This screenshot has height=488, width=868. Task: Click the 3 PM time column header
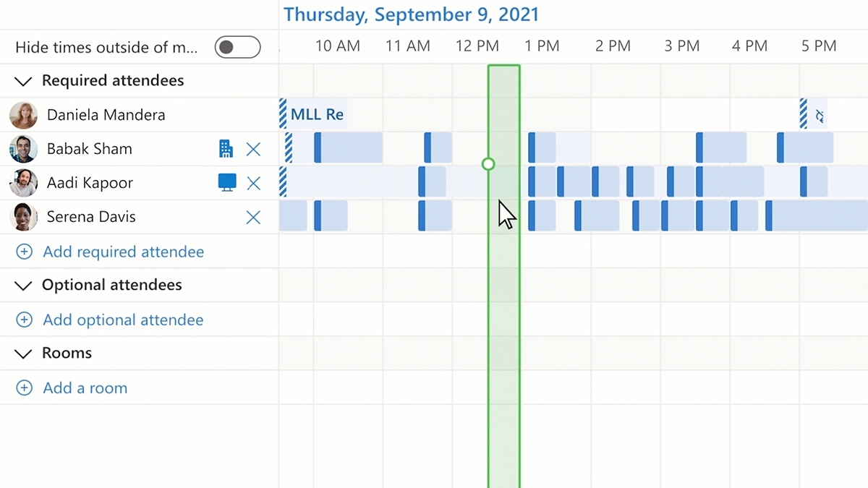pos(682,46)
